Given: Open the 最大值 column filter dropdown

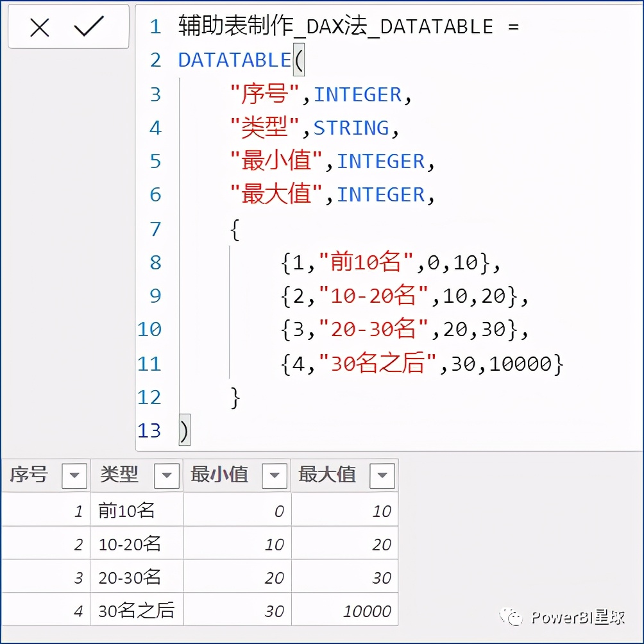Looking at the screenshot, I should (382, 475).
